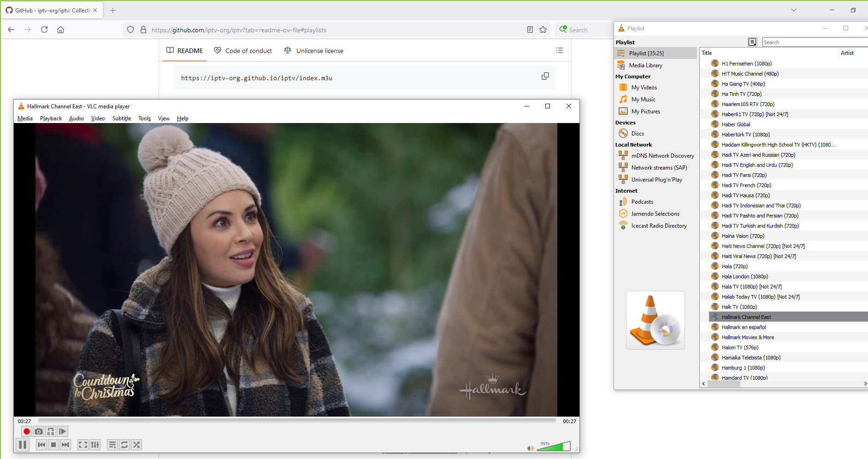868x459 pixels.
Task: Go back in the Firefox browser
Action: coord(11,29)
